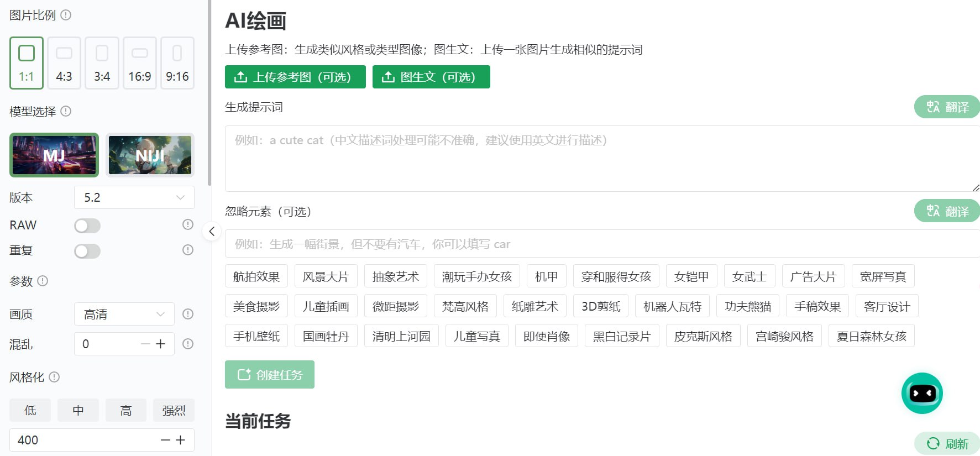The width and height of the screenshot is (980, 456).
Task: Click the info icon beside 模型选择
Action: (66, 111)
